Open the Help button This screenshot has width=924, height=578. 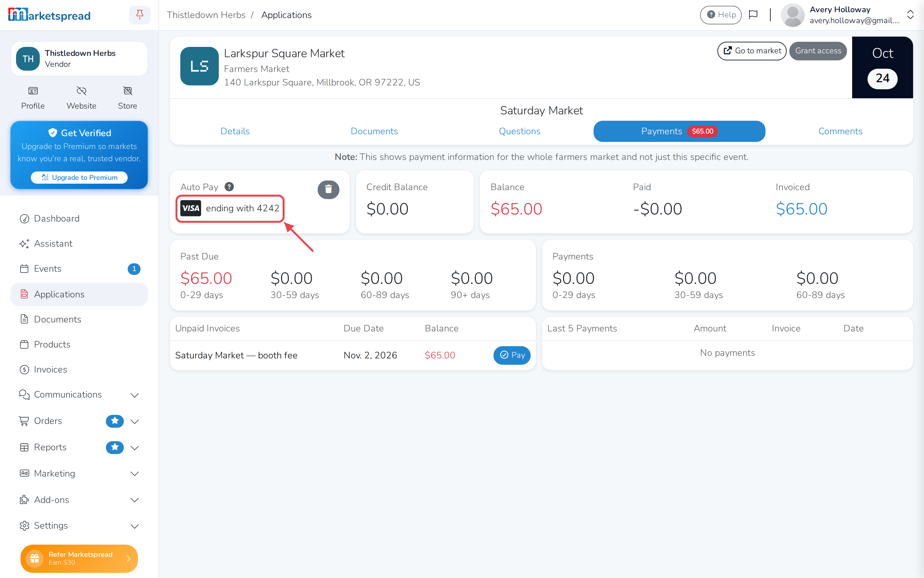coord(721,15)
